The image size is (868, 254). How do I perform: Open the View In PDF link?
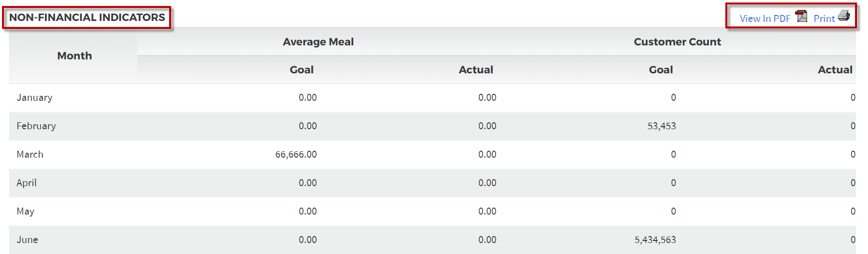coord(765,18)
